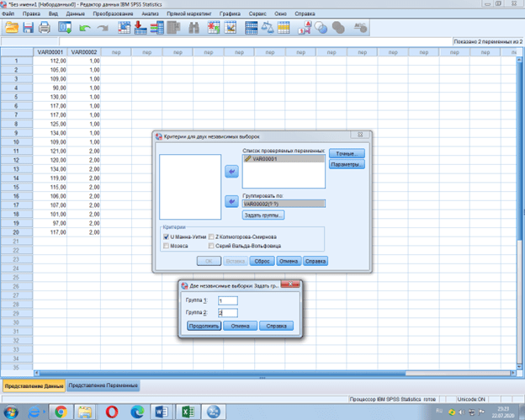Viewport: 525px width, 420px height.
Task: Open Opera from the taskbar
Action: (112, 412)
